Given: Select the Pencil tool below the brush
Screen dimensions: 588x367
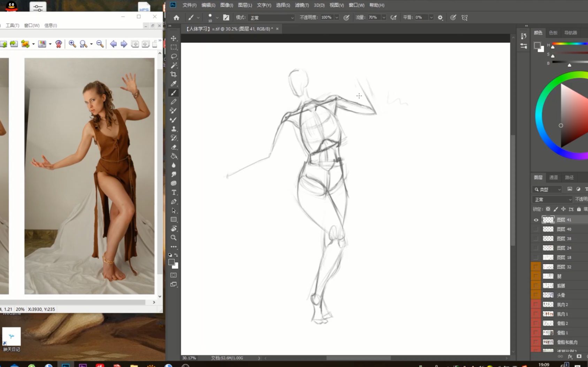Looking at the screenshot, I should click(174, 102).
